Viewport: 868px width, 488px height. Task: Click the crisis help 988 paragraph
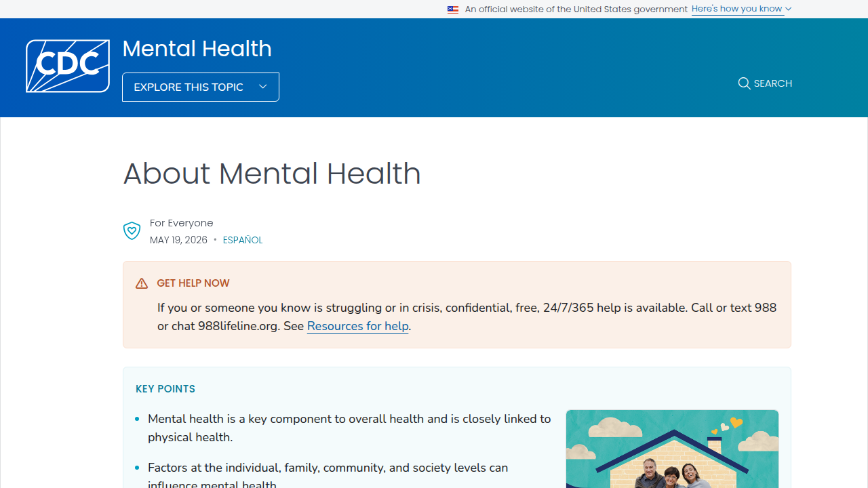click(x=467, y=317)
